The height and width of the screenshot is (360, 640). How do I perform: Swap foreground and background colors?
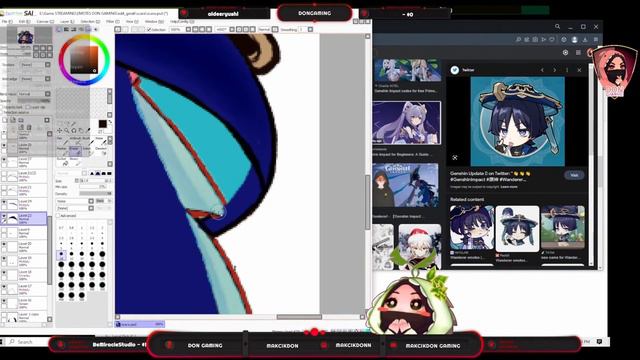click(x=110, y=122)
